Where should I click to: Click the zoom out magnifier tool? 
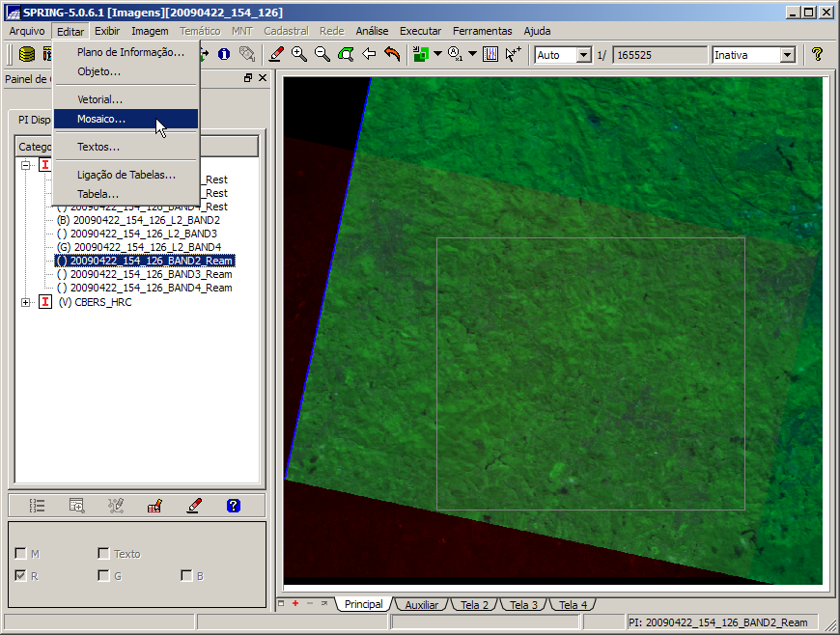point(322,55)
